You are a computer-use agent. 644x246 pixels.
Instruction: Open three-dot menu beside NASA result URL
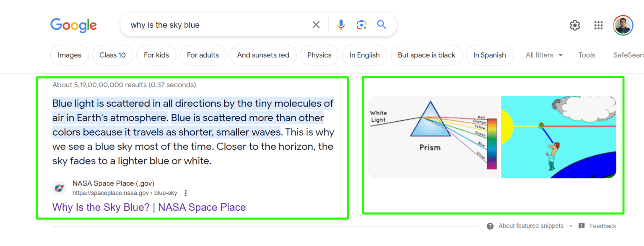(186, 193)
